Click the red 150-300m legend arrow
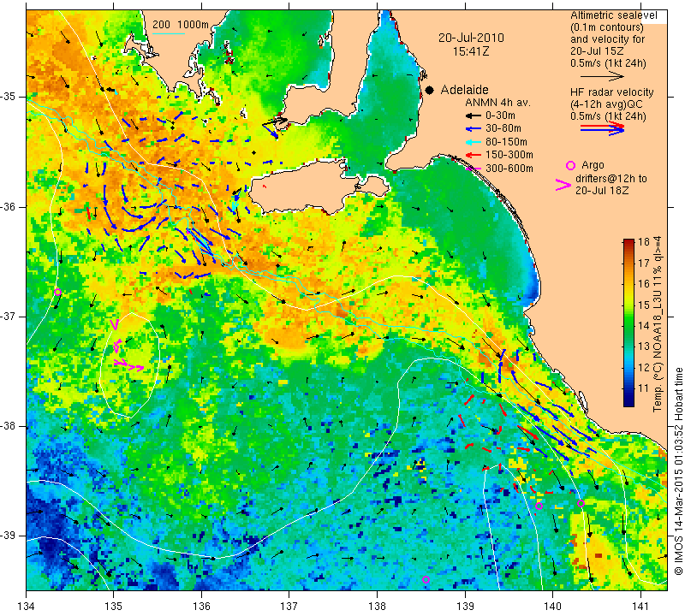This screenshot has width=685, height=616. click(473, 155)
